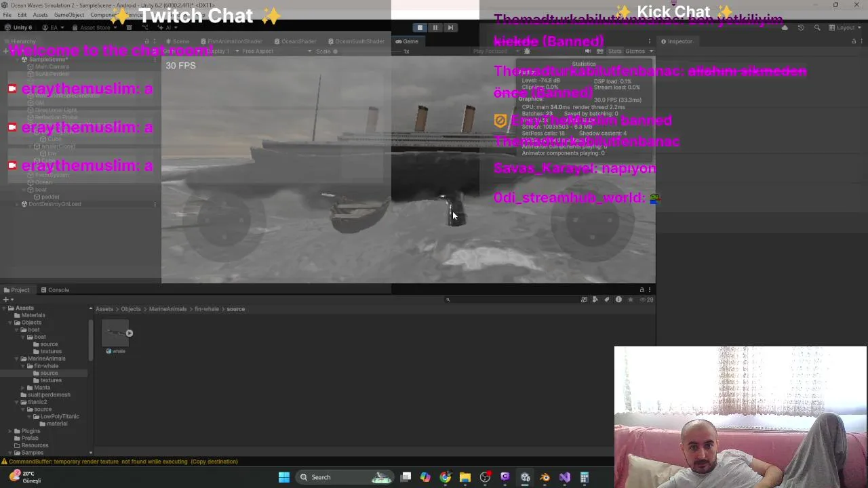Open the OceanSualtıShader tab

pos(356,41)
